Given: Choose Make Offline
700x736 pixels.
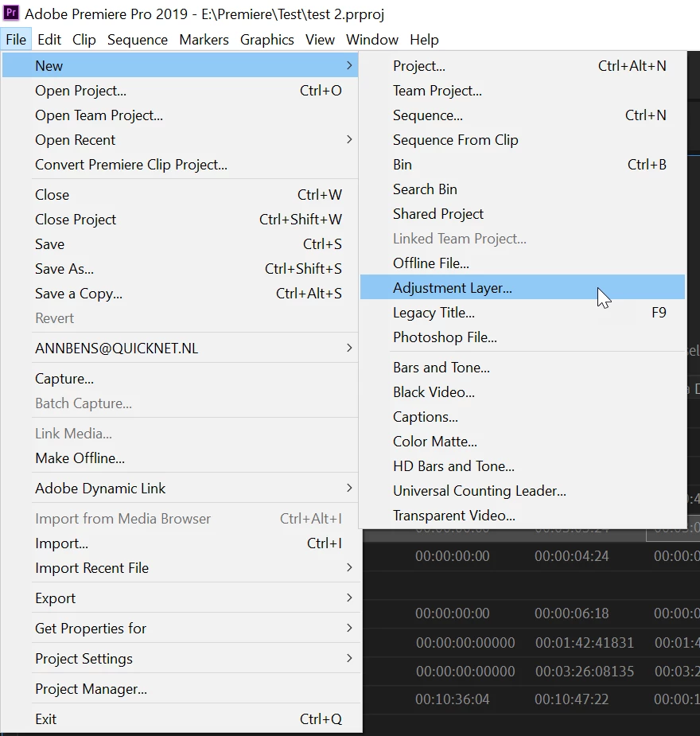Looking at the screenshot, I should pos(180,458).
